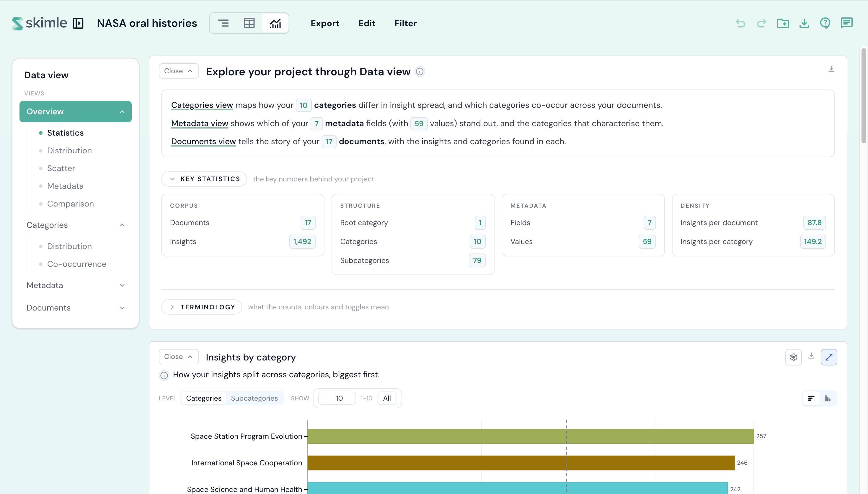Open the help question mark icon

click(x=825, y=23)
